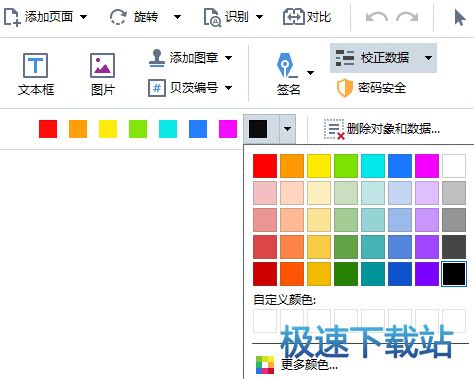This screenshot has width=474, height=379.
Task: Pick green in the quick color row
Action: [138, 129]
